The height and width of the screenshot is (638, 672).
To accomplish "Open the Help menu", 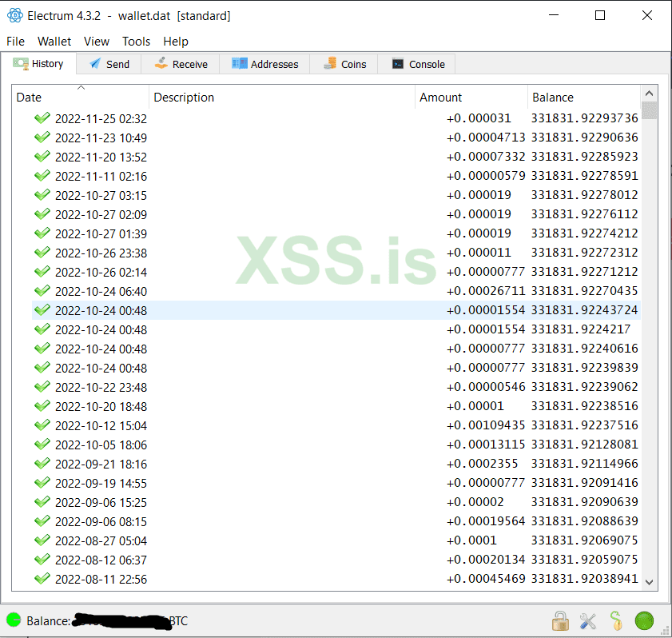I will point(175,42).
